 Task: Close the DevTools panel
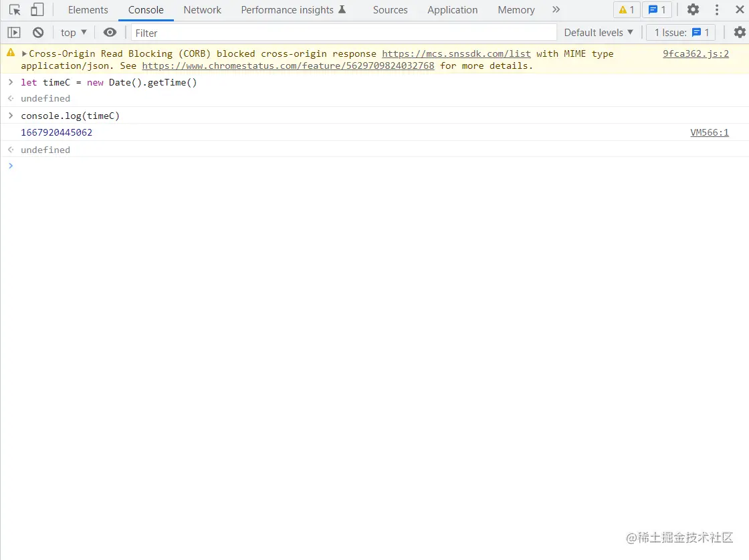point(740,9)
